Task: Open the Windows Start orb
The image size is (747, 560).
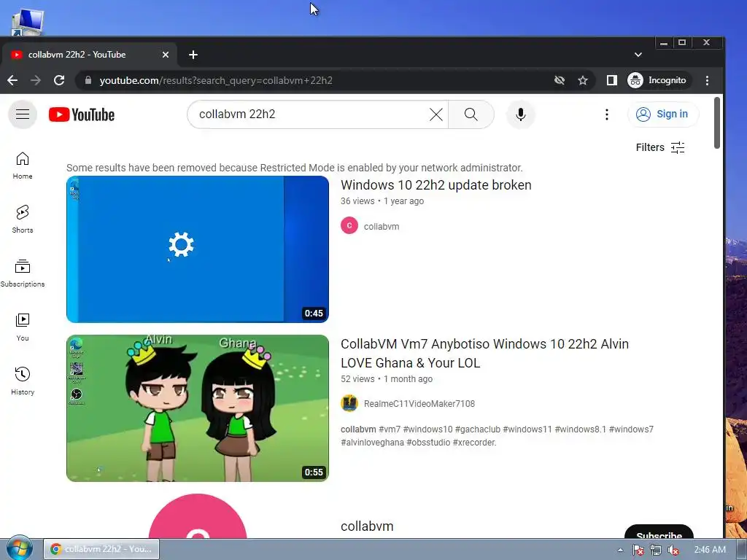Action: [x=20, y=548]
